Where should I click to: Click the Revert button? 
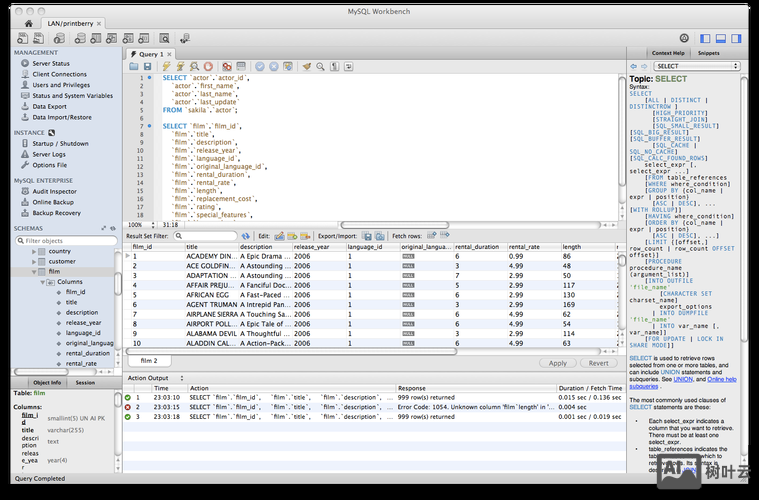(598, 363)
